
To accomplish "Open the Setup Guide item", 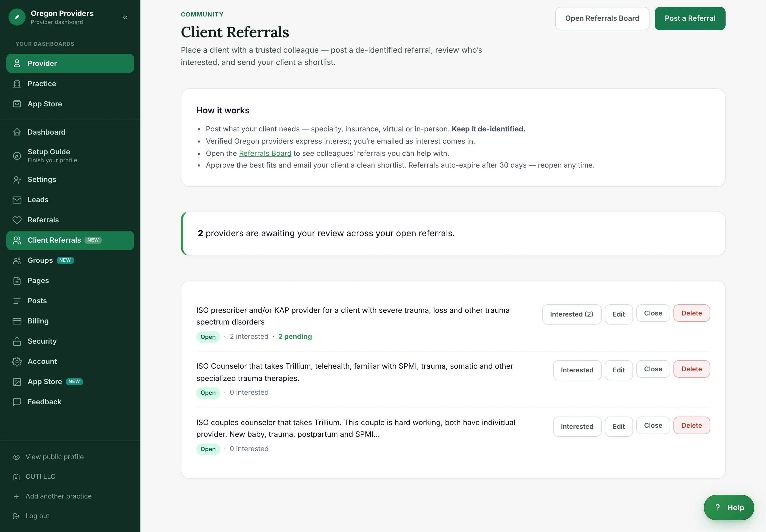I will tap(70, 156).
